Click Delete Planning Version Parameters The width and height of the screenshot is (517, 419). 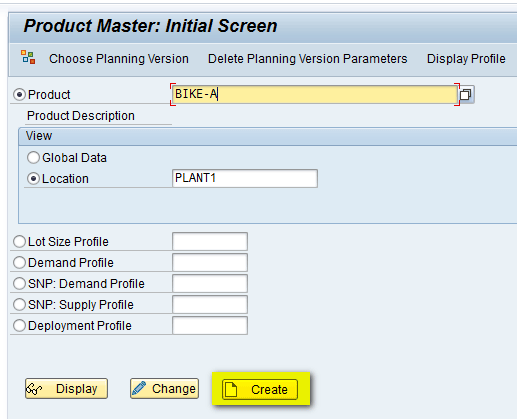coord(308,59)
